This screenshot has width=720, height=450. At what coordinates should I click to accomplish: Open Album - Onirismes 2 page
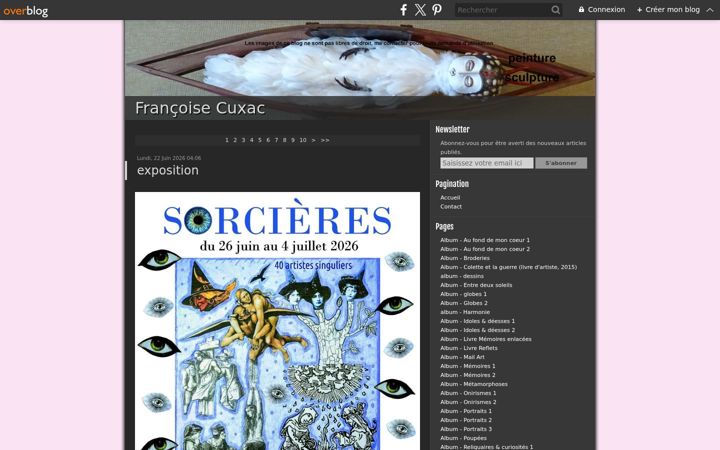[x=468, y=402]
